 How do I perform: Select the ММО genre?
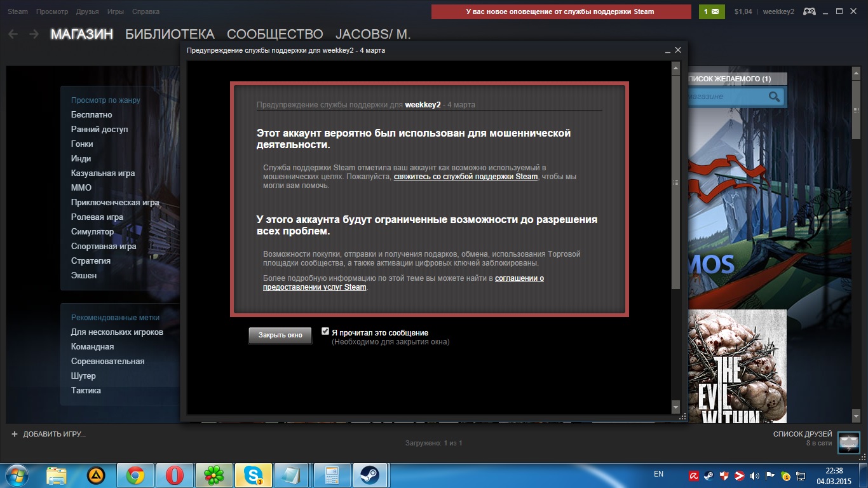pyautogui.click(x=81, y=188)
